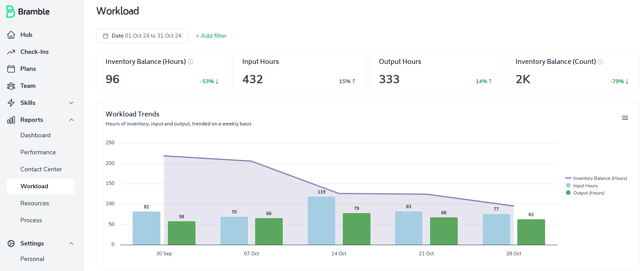Toggle Inventory Balance (Hours) legend series

pos(596,178)
